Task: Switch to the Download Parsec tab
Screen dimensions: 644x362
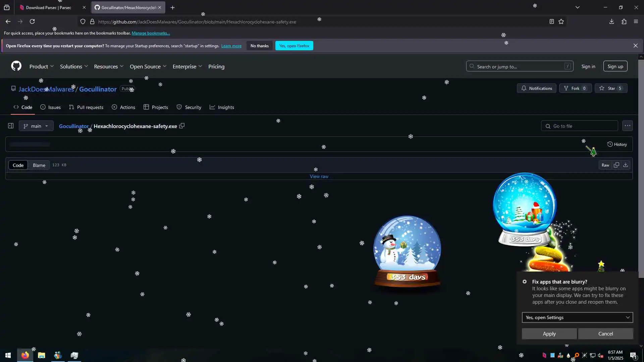Action: point(49,7)
